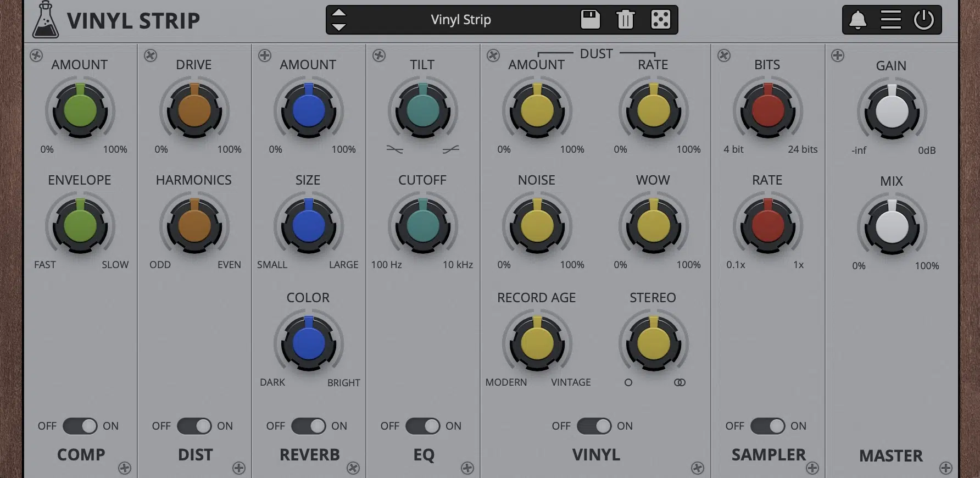Randomize settings with the dice icon
This screenshot has height=478, width=980.
coord(660,20)
